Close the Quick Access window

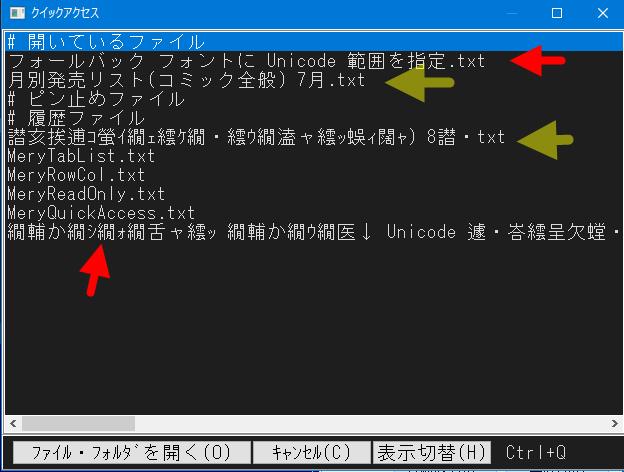(601, 13)
